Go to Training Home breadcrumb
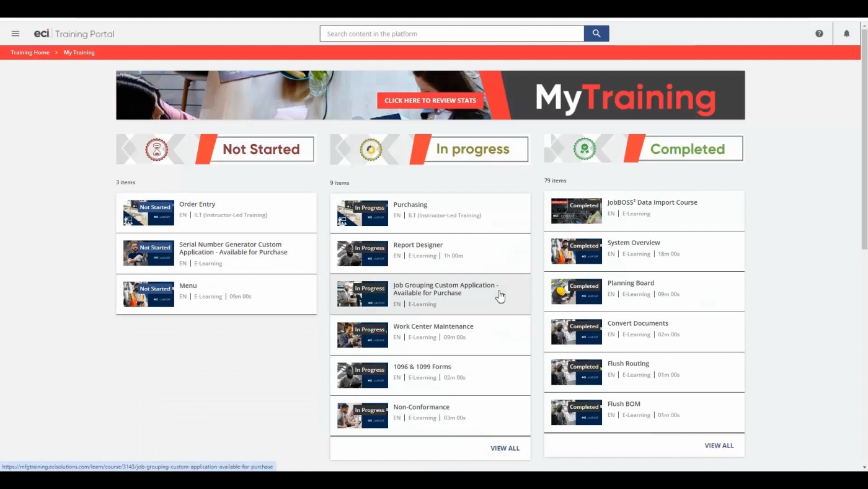 pos(30,53)
